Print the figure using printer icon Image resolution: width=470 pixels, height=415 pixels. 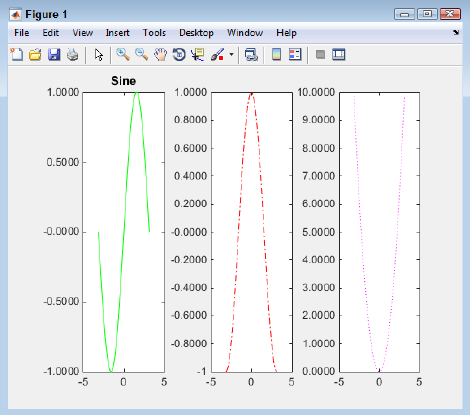coord(73,55)
